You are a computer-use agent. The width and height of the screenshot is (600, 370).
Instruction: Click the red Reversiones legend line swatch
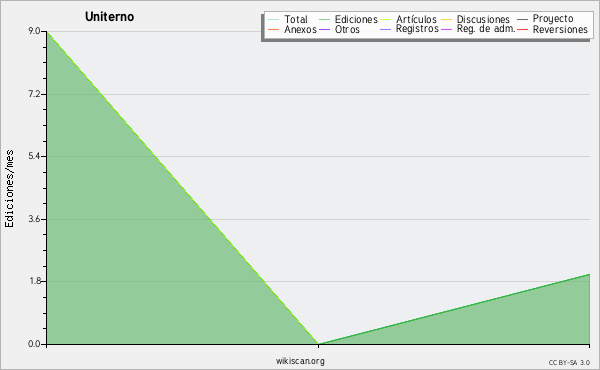522,29
